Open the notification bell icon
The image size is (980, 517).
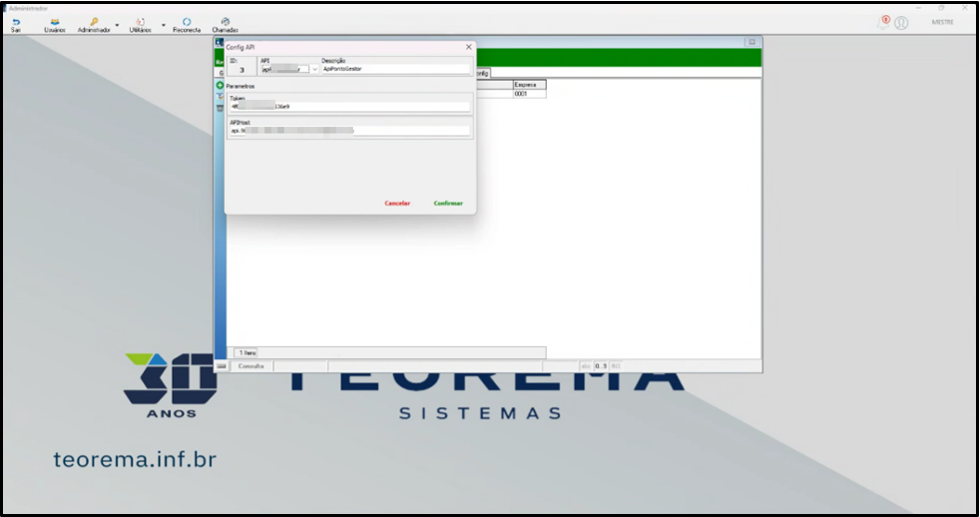882,23
